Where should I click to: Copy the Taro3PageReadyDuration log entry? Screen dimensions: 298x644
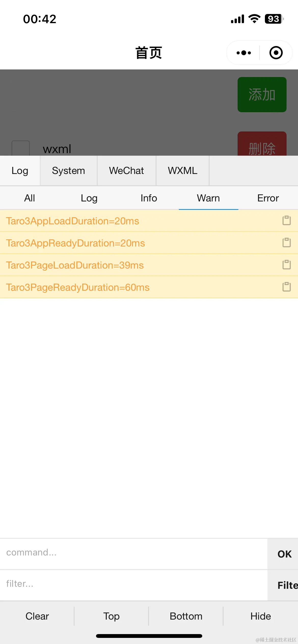[287, 287]
